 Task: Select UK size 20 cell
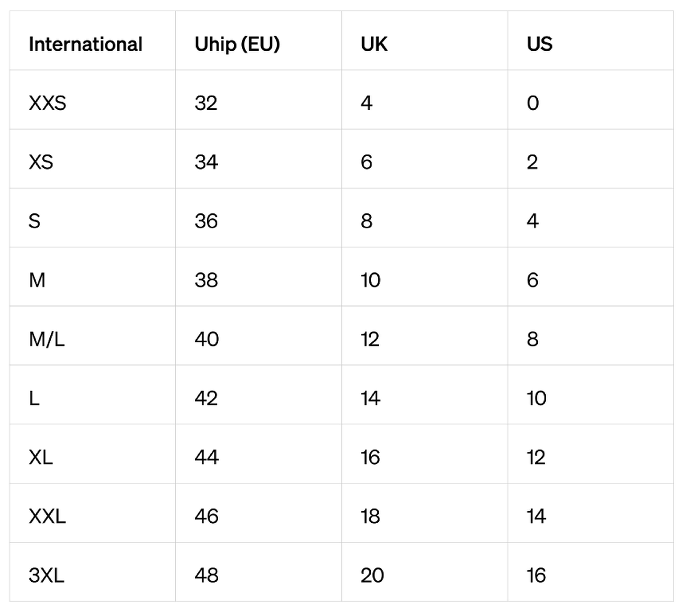(372, 575)
